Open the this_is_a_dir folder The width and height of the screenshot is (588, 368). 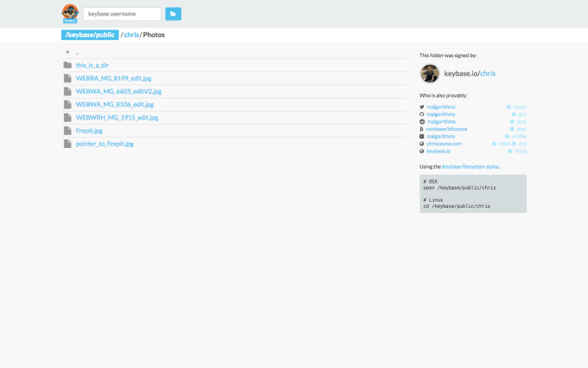point(93,65)
